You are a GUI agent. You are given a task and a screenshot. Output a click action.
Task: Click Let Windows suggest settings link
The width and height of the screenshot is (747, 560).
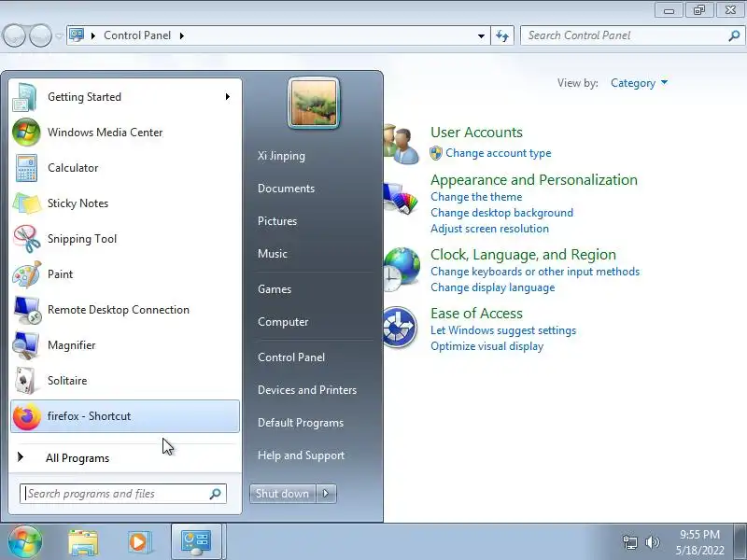pyautogui.click(x=503, y=330)
